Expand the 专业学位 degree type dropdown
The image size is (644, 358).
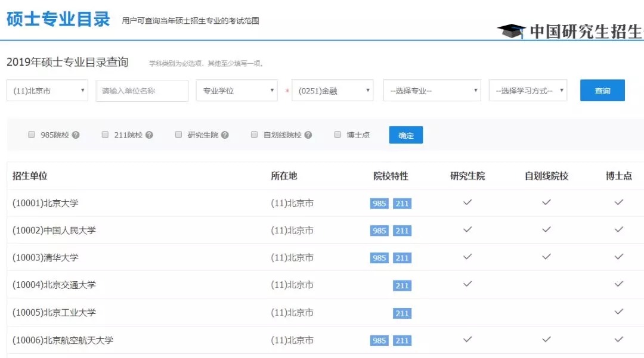[x=236, y=91]
